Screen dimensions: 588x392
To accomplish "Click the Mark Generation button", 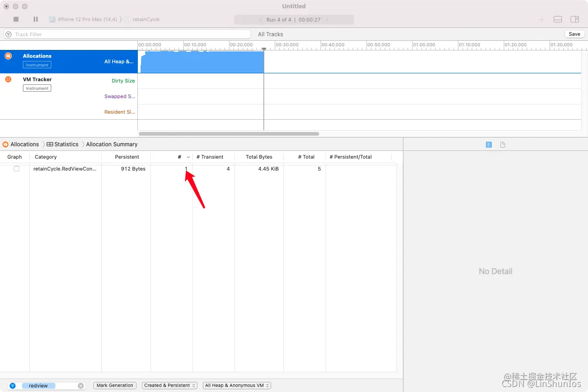I will click(114, 386).
